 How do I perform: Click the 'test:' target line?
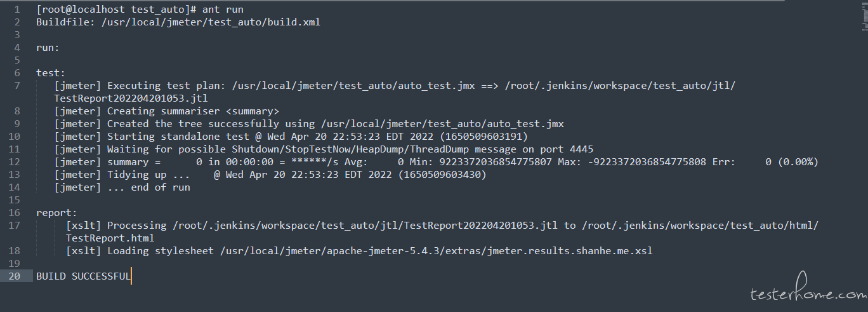point(51,73)
